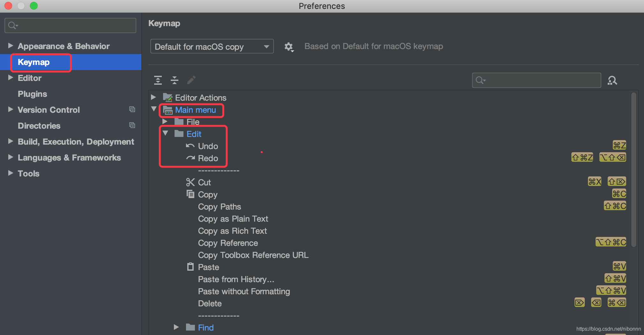The image size is (644, 335).
Task: Select the Undo action row
Action: [x=390, y=146]
